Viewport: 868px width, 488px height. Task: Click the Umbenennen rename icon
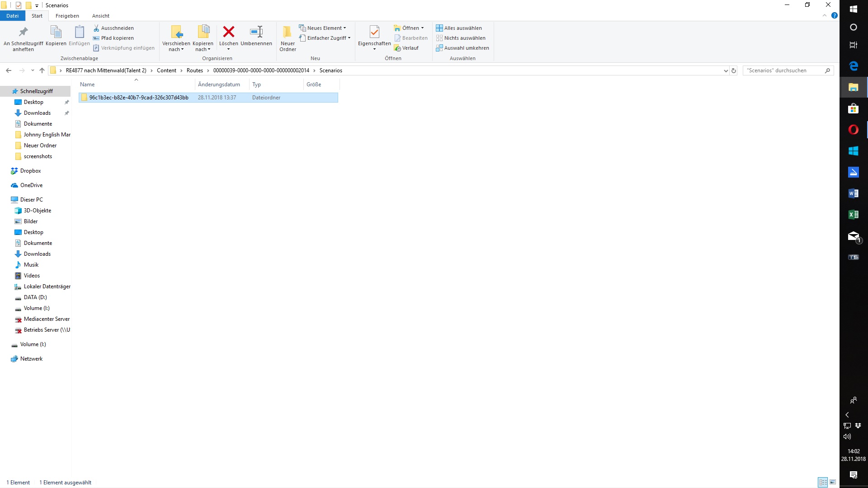(x=256, y=32)
